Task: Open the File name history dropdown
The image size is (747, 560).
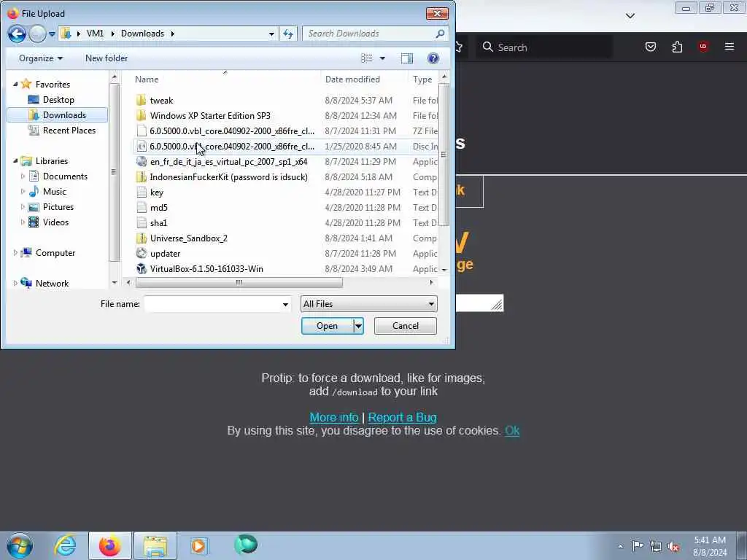Action: click(x=285, y=304)
